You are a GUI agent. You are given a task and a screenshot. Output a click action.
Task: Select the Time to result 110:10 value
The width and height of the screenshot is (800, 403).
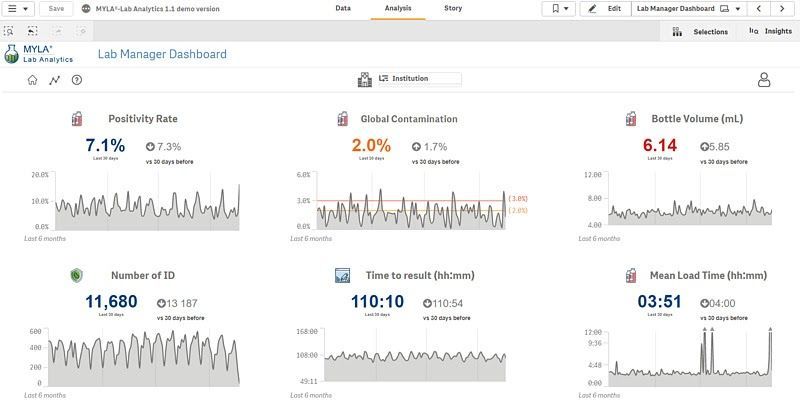pos(378,302)
